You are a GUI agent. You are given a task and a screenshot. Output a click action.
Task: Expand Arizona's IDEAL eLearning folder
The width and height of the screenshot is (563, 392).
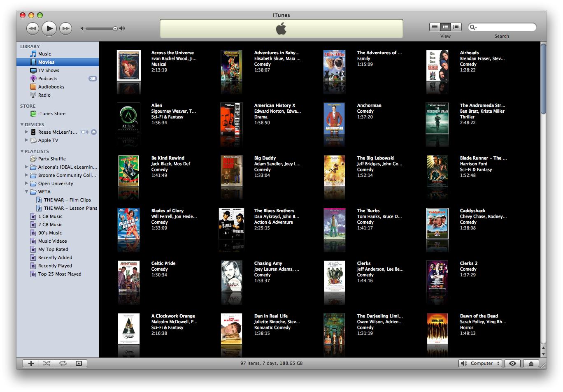(27, 167)
